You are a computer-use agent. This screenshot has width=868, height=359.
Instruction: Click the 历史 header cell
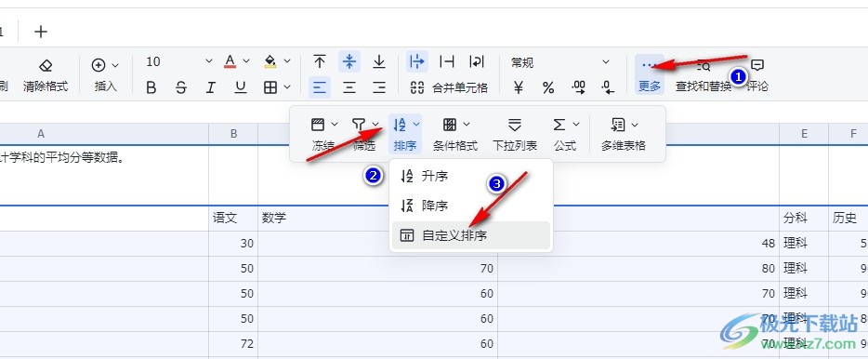848,219
